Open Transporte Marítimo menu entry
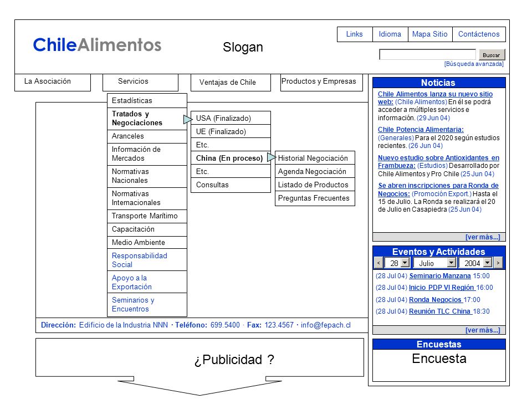532x399 pixels. click(147, 216)
